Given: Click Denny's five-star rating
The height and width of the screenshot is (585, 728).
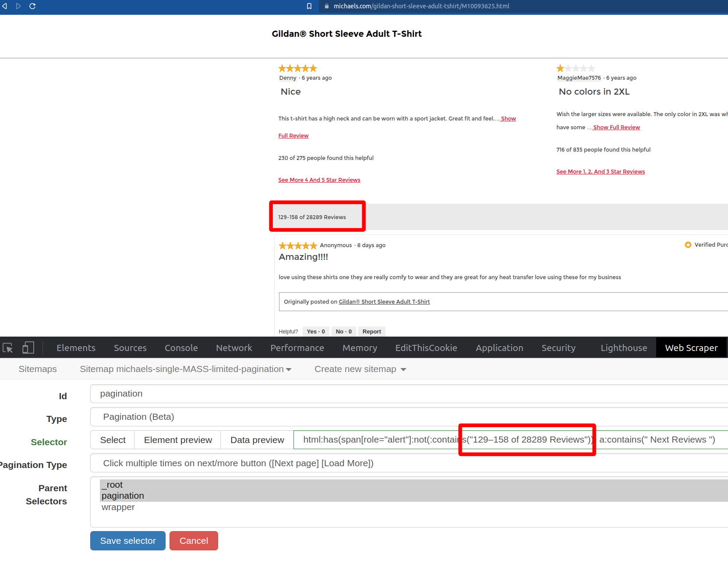Looking at the screenshot, I should pyautogui.click(x=297, y=68).
